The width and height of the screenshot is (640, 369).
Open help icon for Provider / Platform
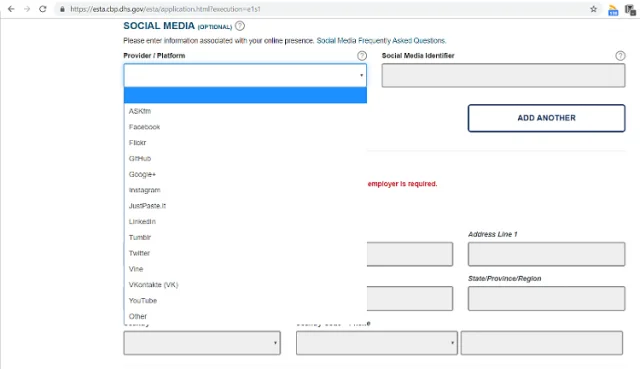click(362, 56)
